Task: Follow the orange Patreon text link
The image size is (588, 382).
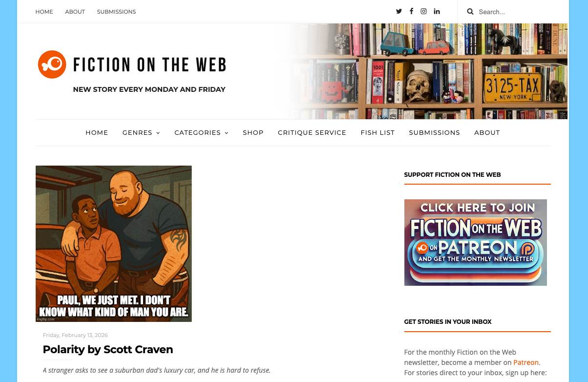Action: 526,362
